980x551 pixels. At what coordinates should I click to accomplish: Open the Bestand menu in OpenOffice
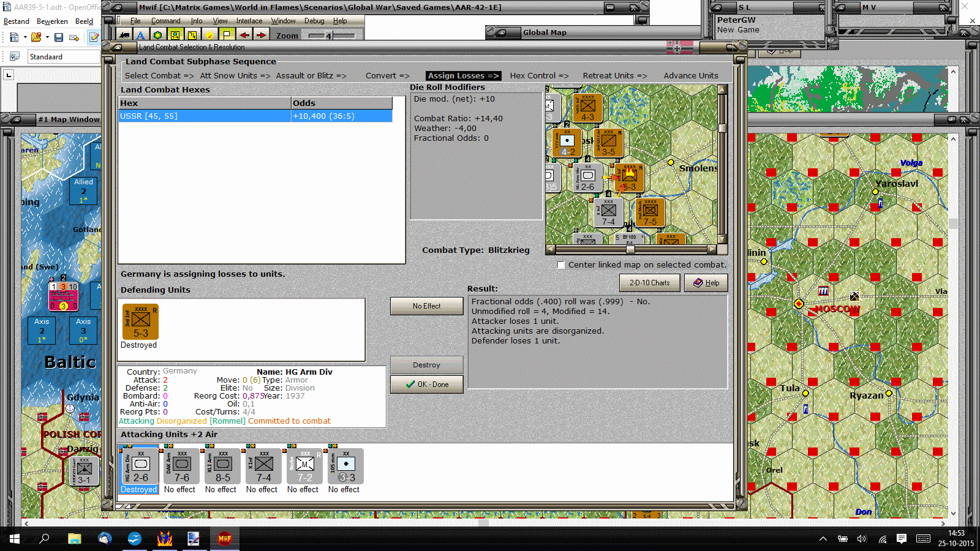(17, 21)
